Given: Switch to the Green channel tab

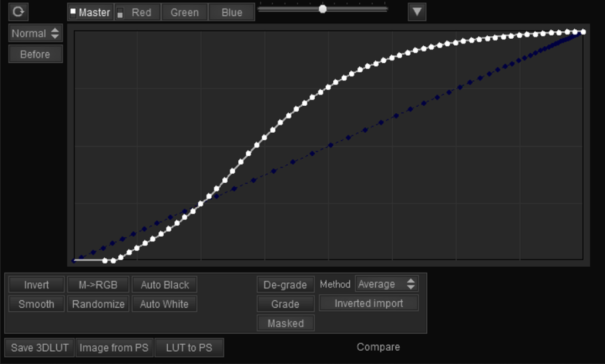Looking at the screenshot, I should click(x=184, y=13).
